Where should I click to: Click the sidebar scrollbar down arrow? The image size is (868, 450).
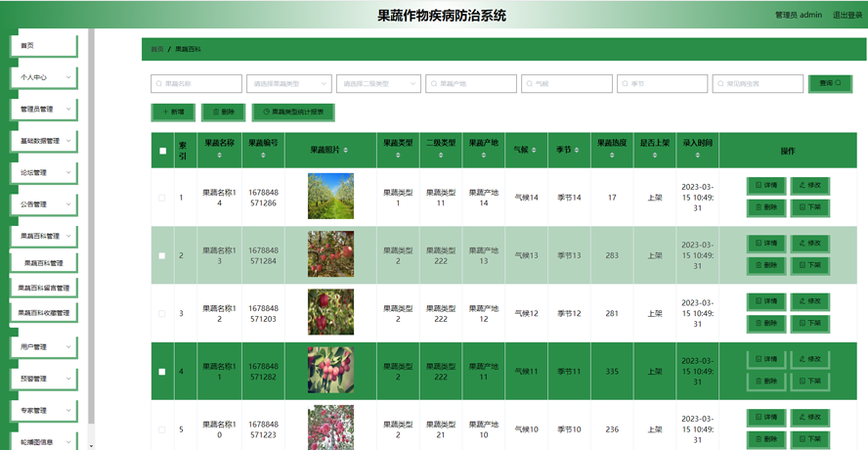(x=91, y=445)
